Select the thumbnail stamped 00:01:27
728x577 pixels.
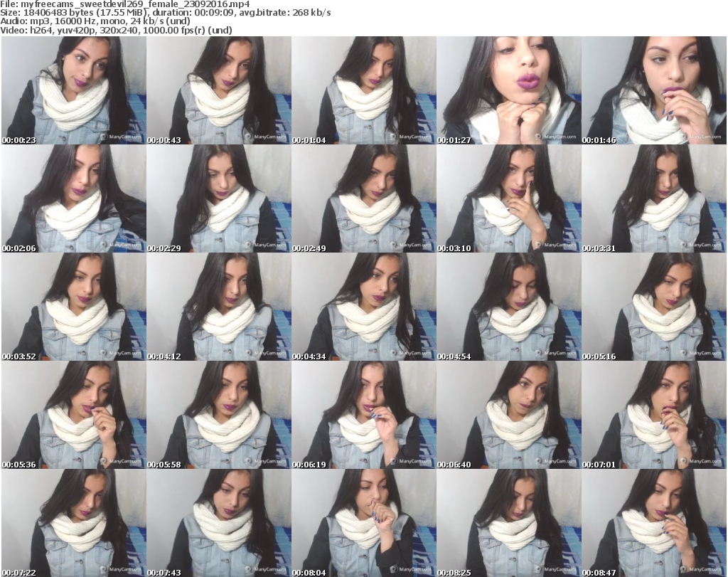509,90
